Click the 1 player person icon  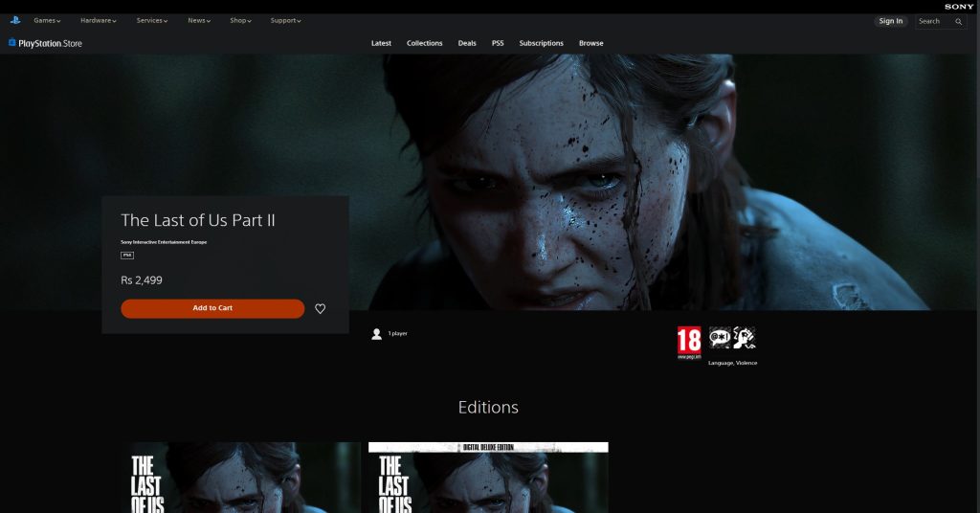pyautogui.click(x=376, y=334)
